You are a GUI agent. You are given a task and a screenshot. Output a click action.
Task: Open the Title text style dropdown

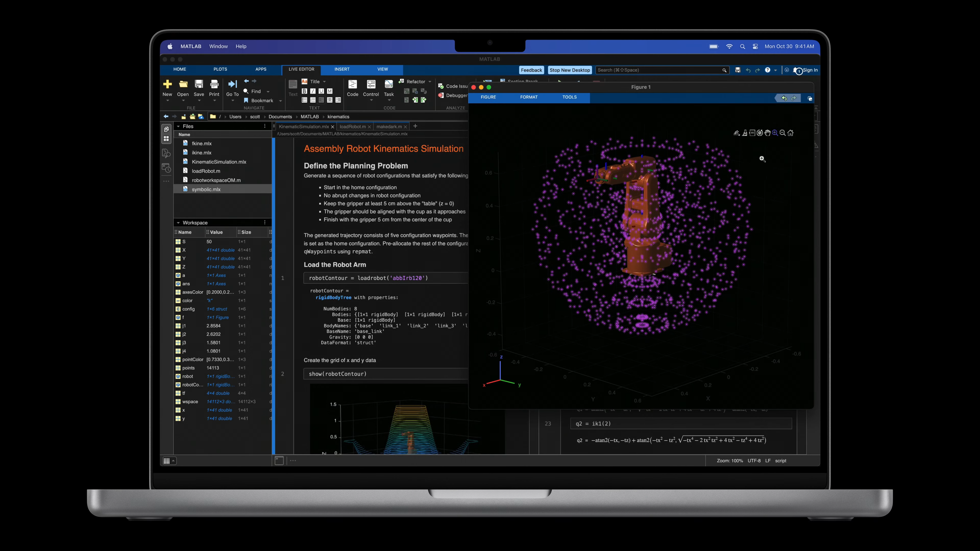[324, 82]
